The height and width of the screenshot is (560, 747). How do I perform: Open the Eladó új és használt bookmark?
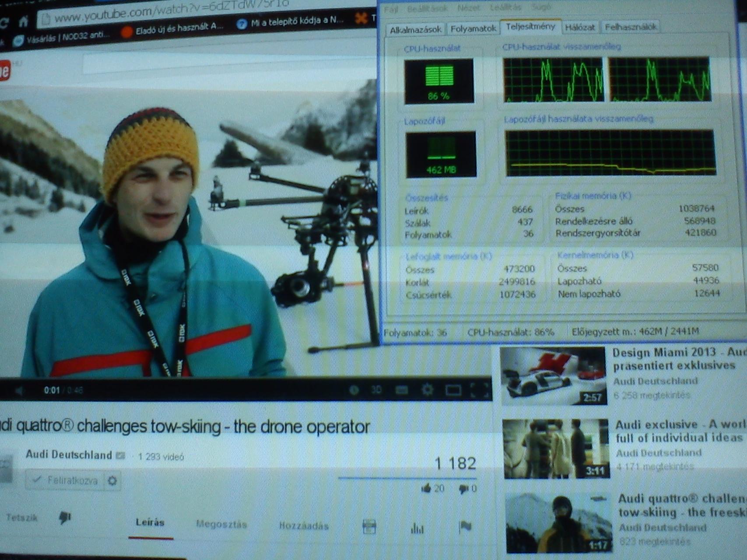[173, 28]
